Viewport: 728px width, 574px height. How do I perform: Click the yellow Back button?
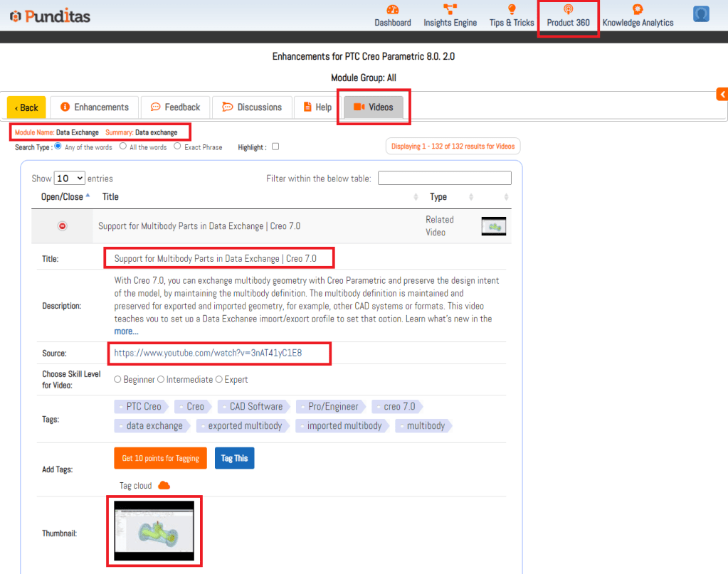coord(26,107)
